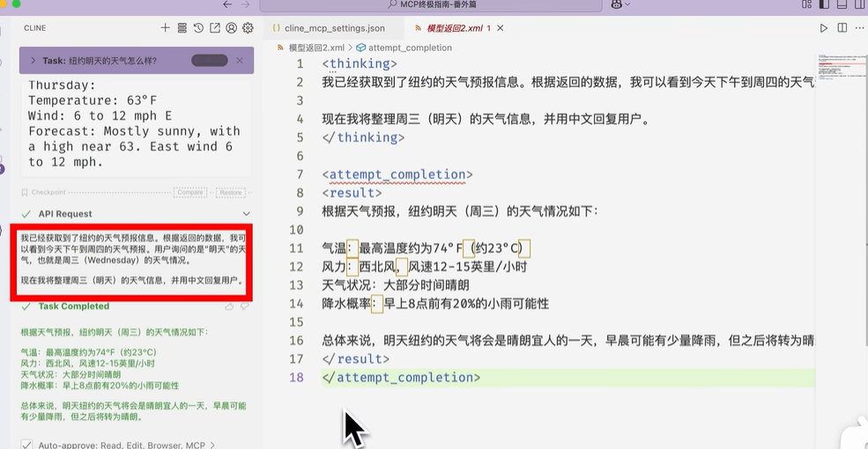Run the file with the play icon
The width and height of the screenshot is (868, 449).
pyautogui.click(x=824, y=27)
